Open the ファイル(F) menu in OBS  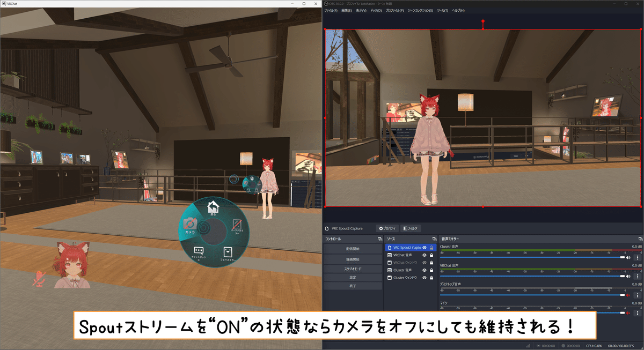pos(331,10)
